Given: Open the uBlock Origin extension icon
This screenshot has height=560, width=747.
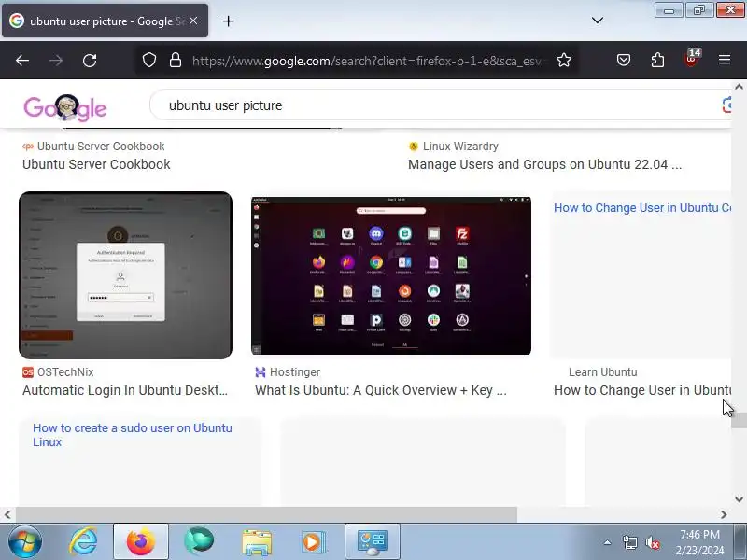Looking at the screenshot, I should pos(691,59).
